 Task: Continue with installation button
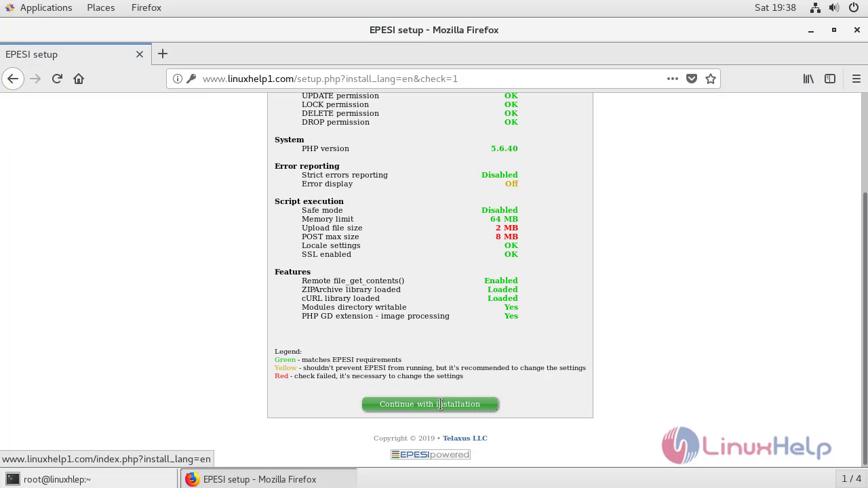pyautogui.click(x=430, y=404)
